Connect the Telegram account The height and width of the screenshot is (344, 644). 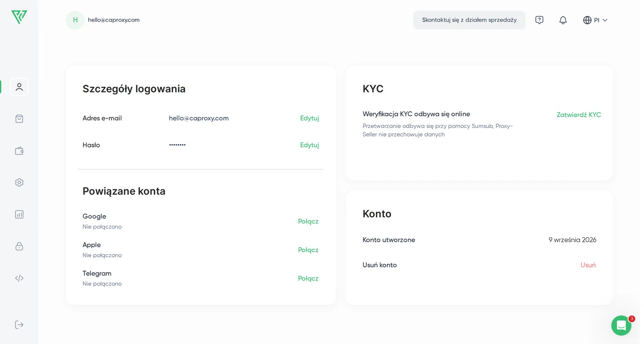pyautogui.click(x=308, y=279)
